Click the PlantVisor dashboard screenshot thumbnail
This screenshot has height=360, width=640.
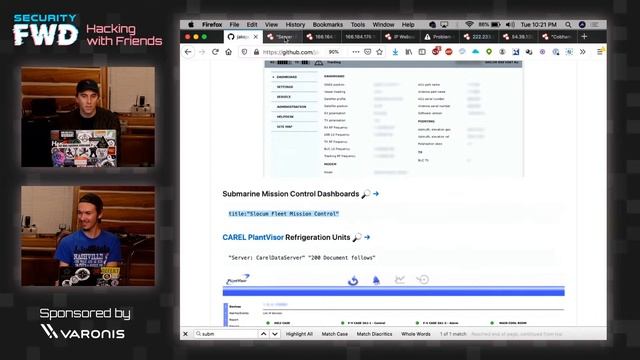[393, 300]
